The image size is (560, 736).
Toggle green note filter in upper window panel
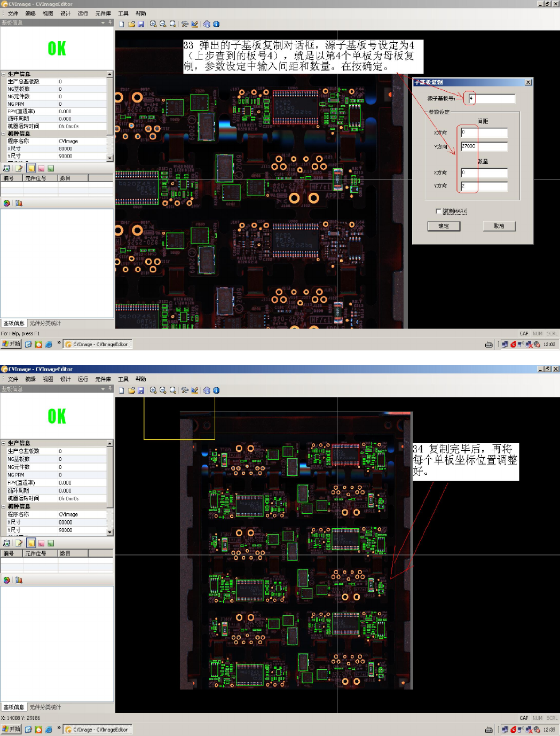(x=51, y=168)
